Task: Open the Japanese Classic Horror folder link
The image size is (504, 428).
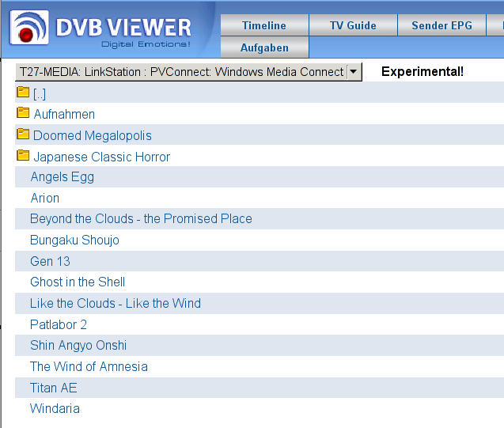Action: [101, 157]
